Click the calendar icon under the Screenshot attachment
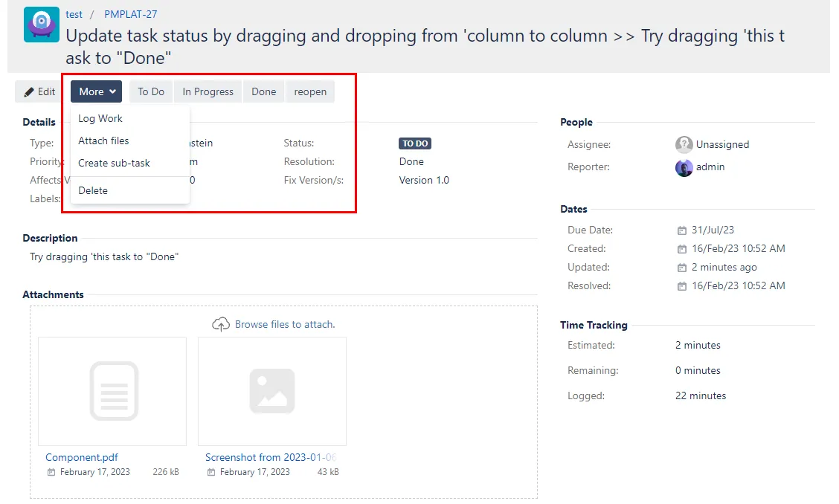 211,473
